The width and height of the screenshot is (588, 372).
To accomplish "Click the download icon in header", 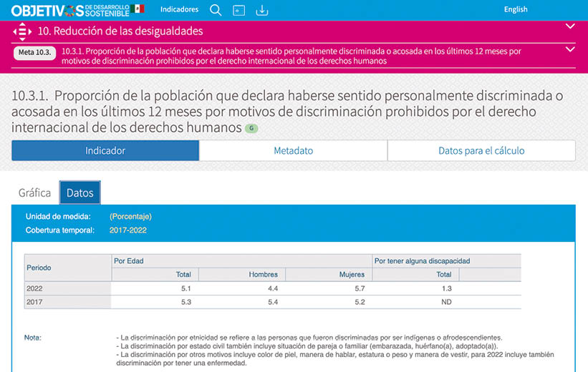I will (x=262, y=10).
